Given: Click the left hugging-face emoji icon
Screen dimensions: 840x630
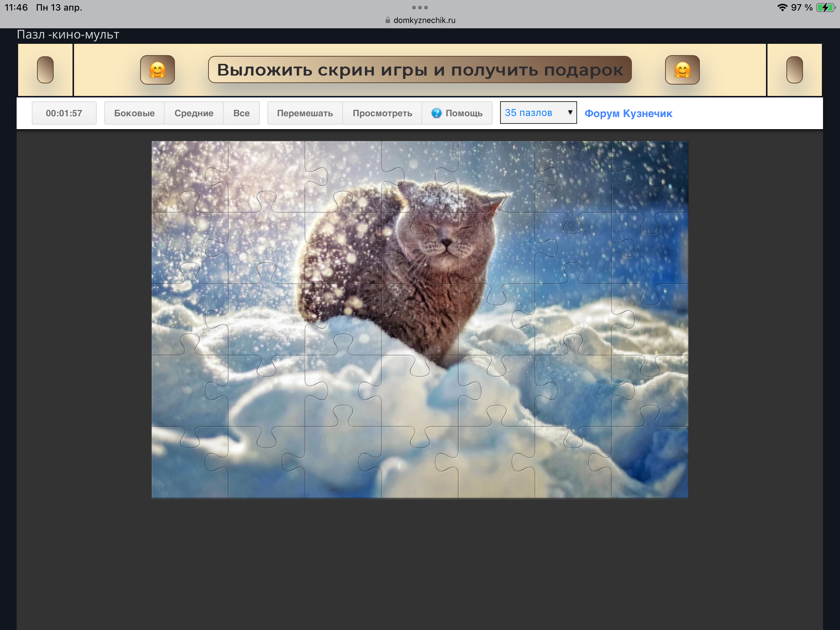Looking at the screenshot, I should pyautogui.click(x=157, y=70).
